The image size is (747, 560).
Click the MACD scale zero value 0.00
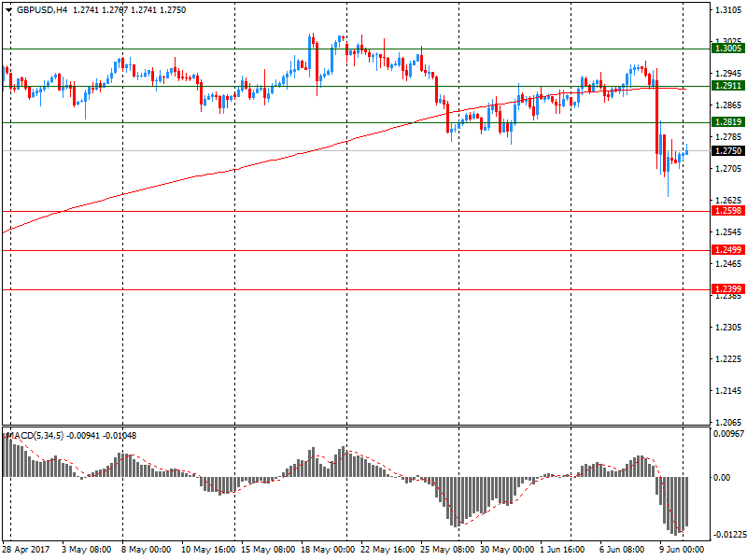click(x=723, y=477)
